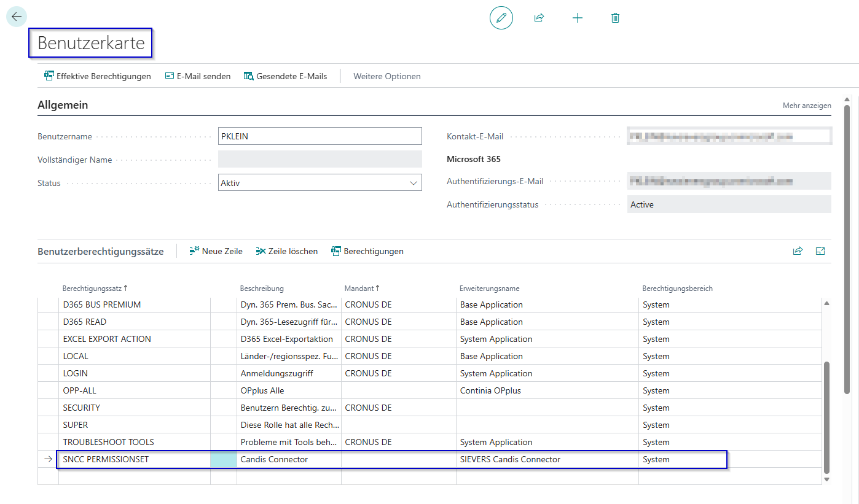Click the table's scroll down arrow

pyautogui.click(x=826, y=479)
